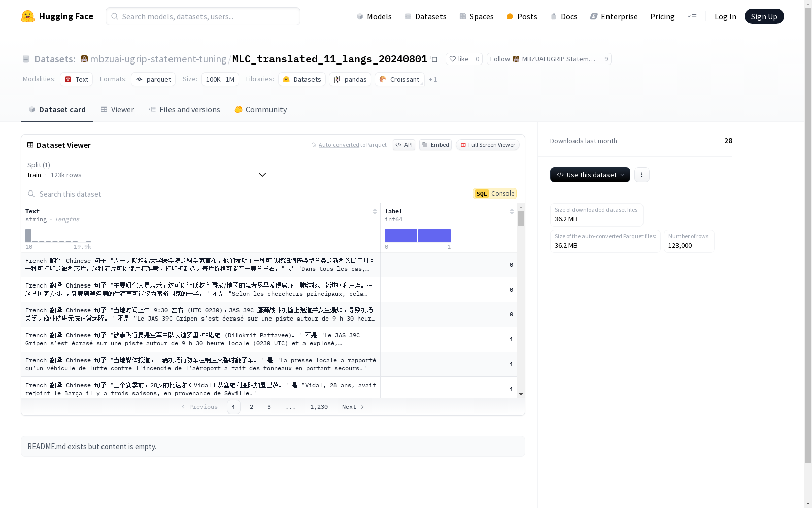The height and width of the screenshot is (508, 812).
Task: Select the parquet format tag
Action: tap(153, 79)
